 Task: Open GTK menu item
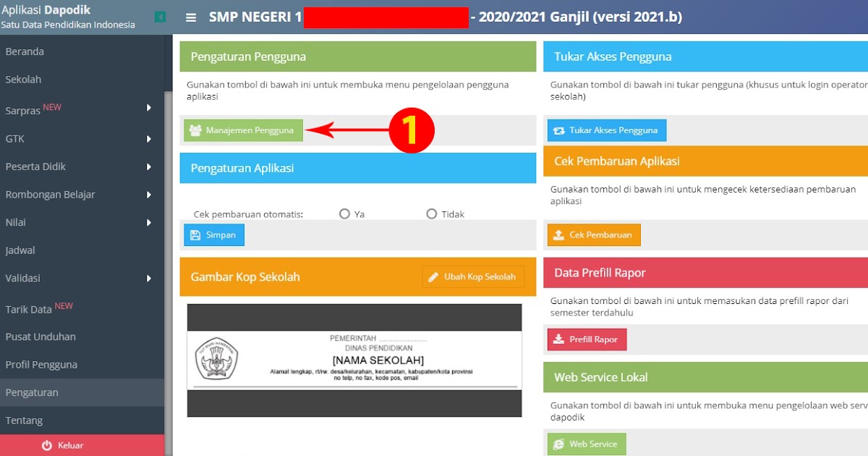click(82, 139)
